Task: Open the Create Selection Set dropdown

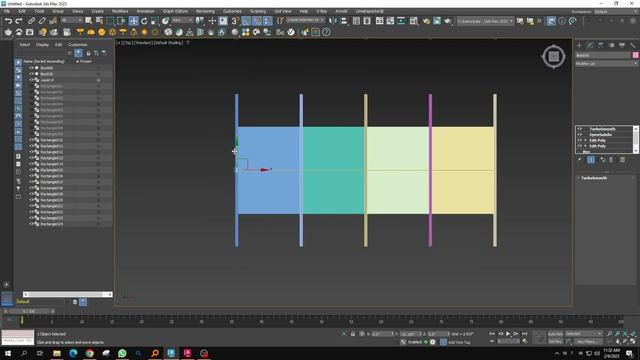Action: pos(305,20)
